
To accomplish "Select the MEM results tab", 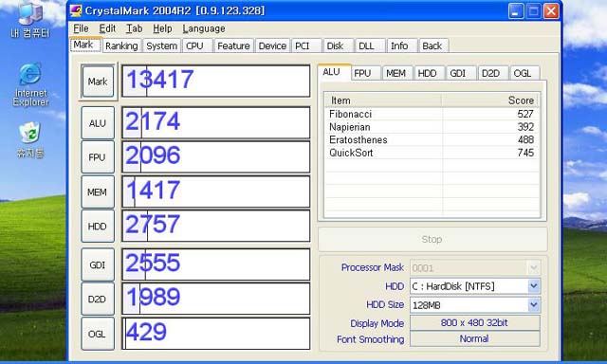I will pos(397,73).
